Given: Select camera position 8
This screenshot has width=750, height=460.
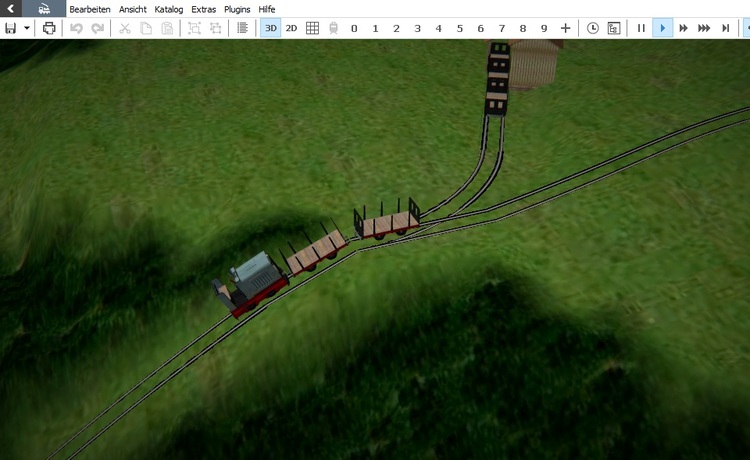Looking at the screenshot, I should (523, 28).
